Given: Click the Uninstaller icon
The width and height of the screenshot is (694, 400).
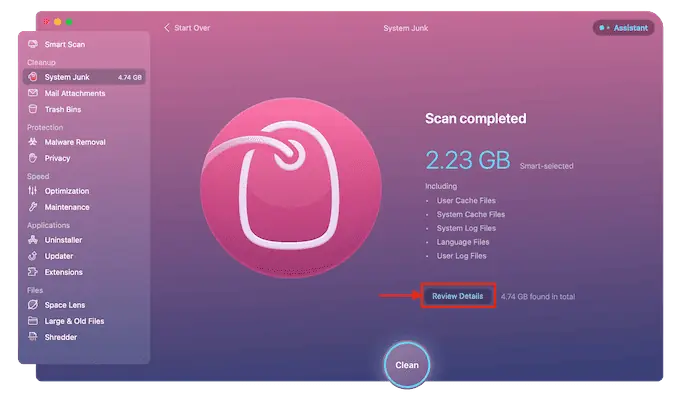Looking at the screenshot, I should tap(33, 240).
